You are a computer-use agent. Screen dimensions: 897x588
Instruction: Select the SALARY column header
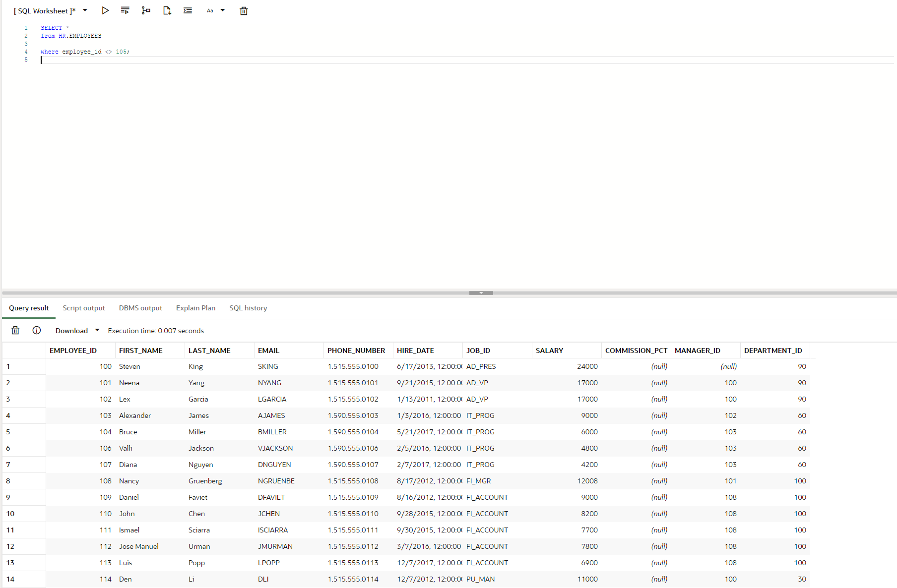[x=567, y=351]
